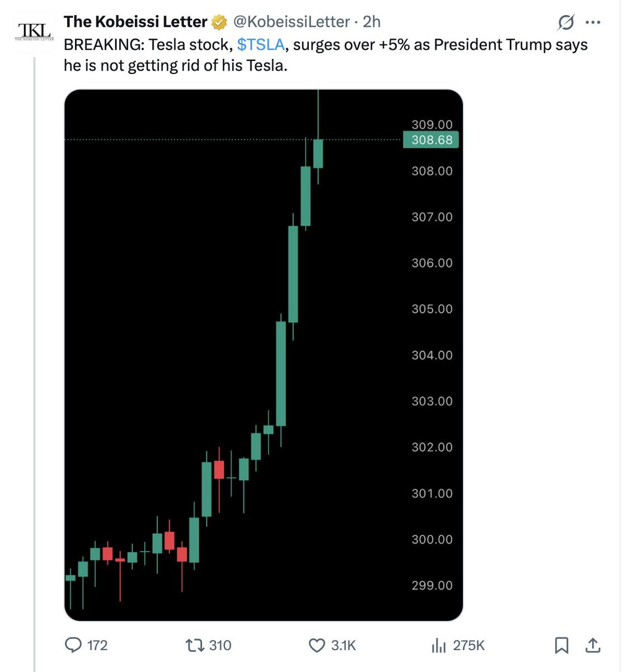628x672 pixels.
Task: Click the 3.1K likes count
Action: click(x=343, y=645)
